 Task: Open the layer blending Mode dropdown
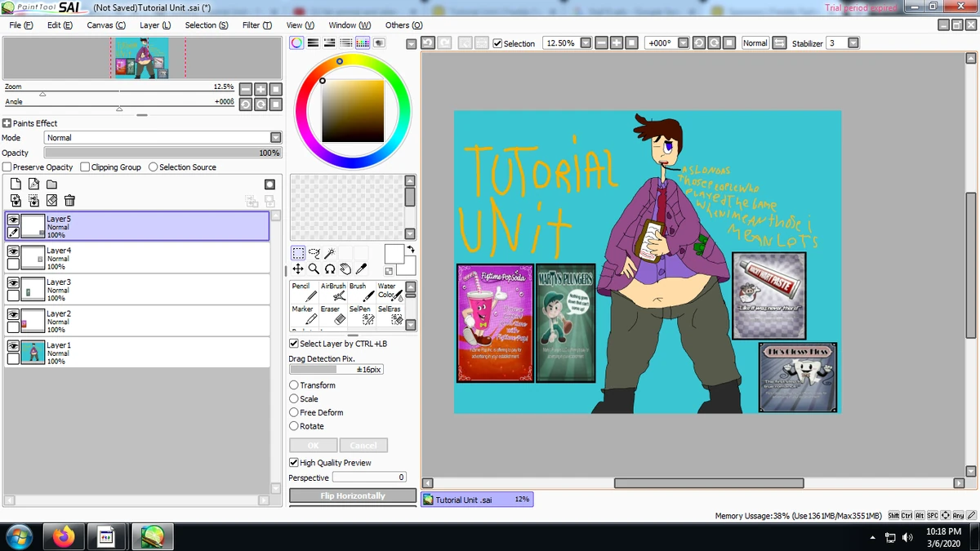pyautogui.click(x=275, y=138)
